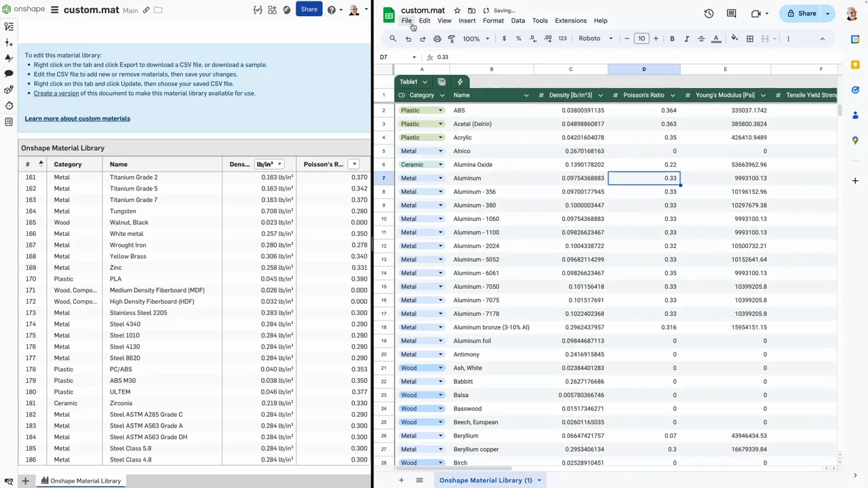Open Sheets version history clock icon
Viewport: 868px width, 488px height.
click(709, 14)
